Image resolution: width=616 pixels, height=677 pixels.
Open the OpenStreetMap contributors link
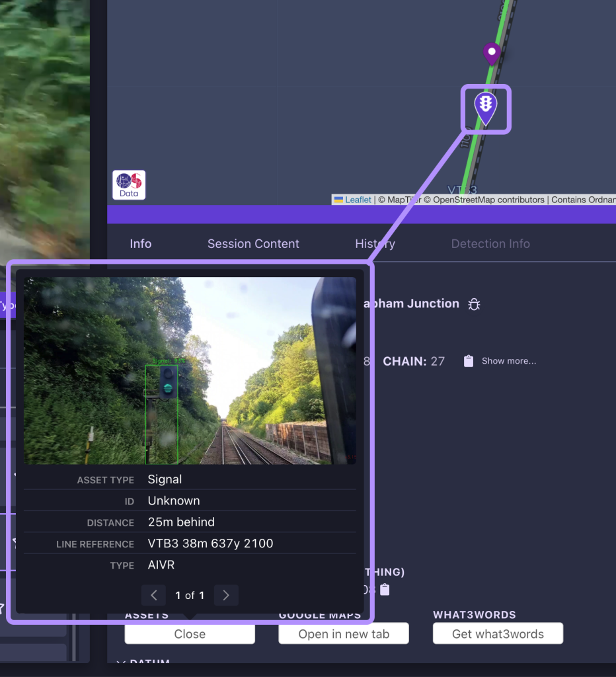(x=488, y=200)
